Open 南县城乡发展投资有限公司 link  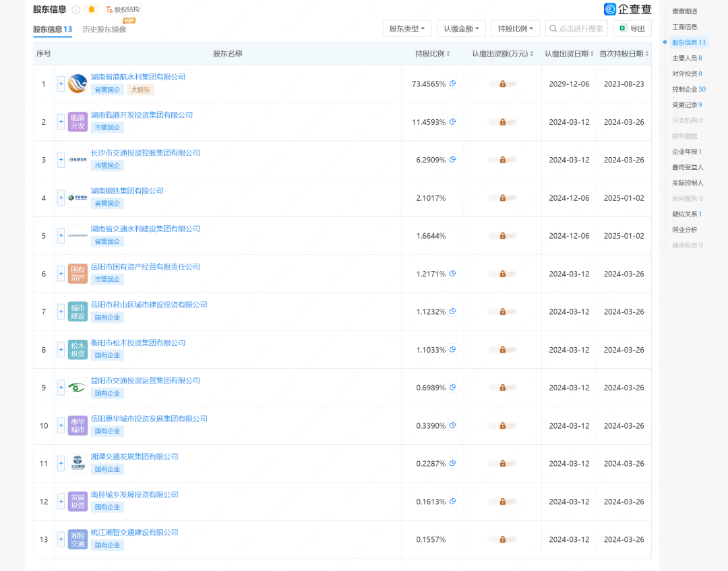pos(134,494)
